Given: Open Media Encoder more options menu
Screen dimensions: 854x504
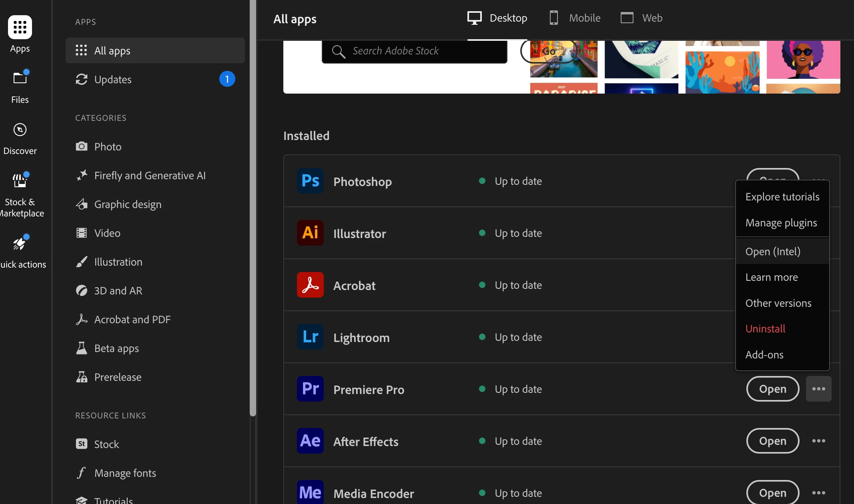Looking at the screenshot, I should [818, 493].
